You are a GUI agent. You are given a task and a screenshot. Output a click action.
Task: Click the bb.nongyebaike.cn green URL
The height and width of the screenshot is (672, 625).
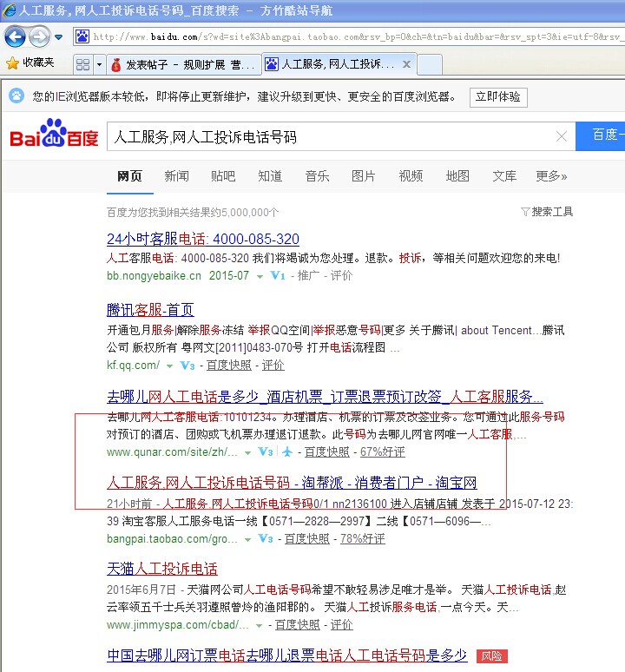point(154,275)
